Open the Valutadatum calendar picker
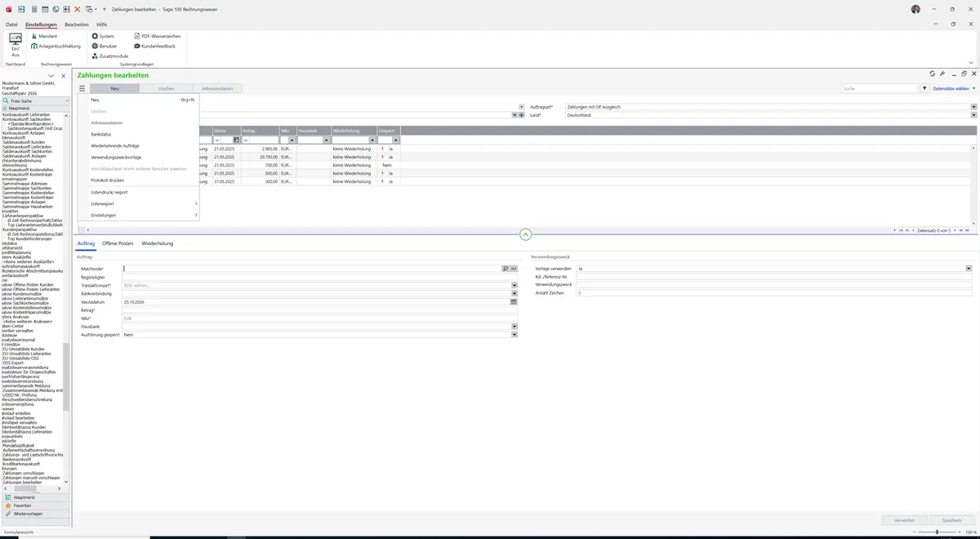The image size is (980, 539). 514,302
